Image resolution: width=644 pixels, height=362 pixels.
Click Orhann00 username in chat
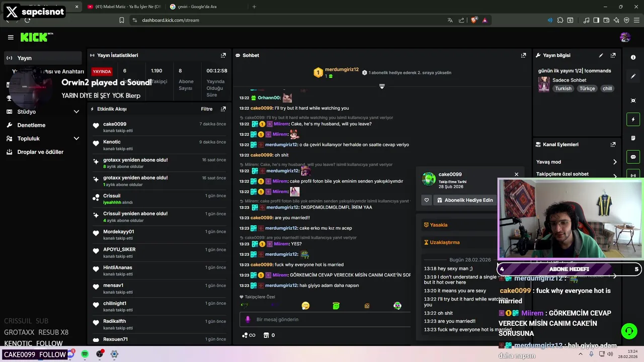click(269, 98)
